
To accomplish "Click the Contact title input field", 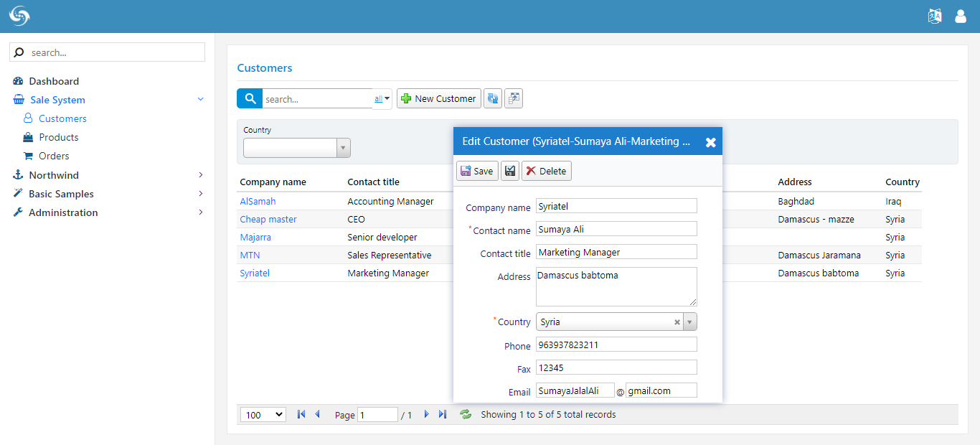I will 616,252.
